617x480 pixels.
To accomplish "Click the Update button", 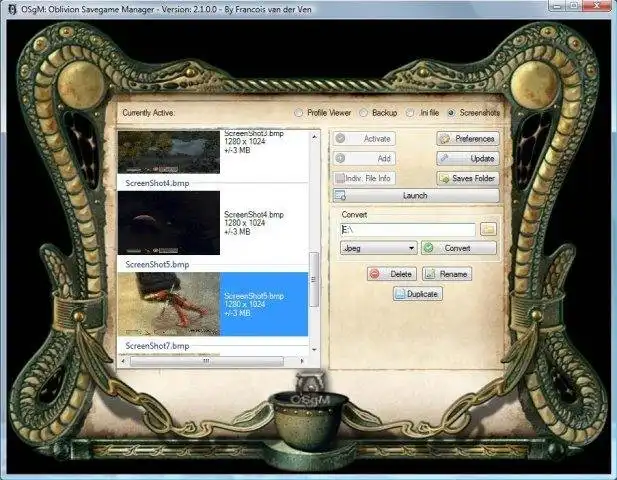I will (x=468, y=158).
